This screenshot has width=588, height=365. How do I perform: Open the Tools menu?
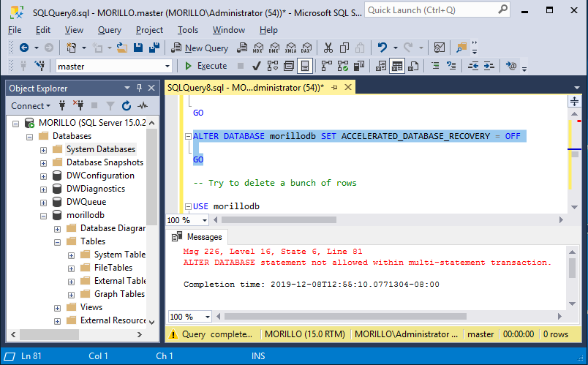187,30
